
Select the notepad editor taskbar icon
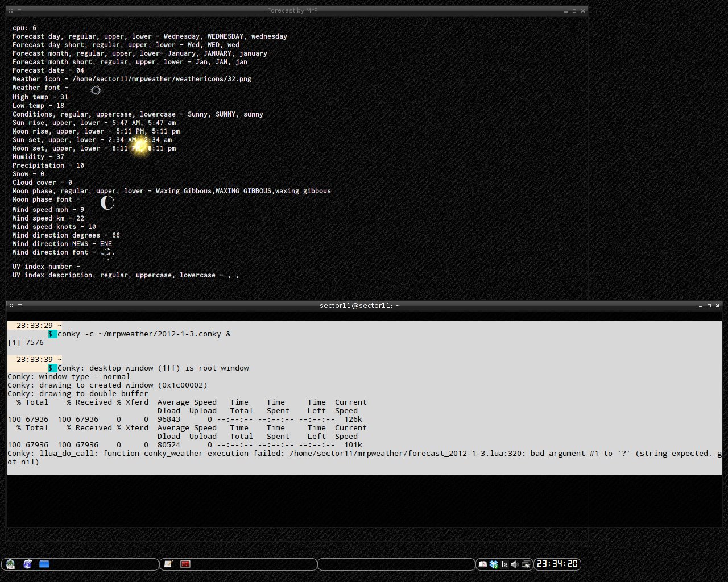[x=168, y=564]
